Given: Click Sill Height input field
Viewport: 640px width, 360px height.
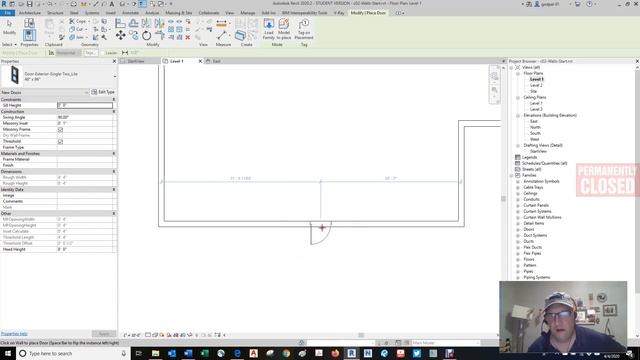Looking at the screenshot, I should 85,105.
